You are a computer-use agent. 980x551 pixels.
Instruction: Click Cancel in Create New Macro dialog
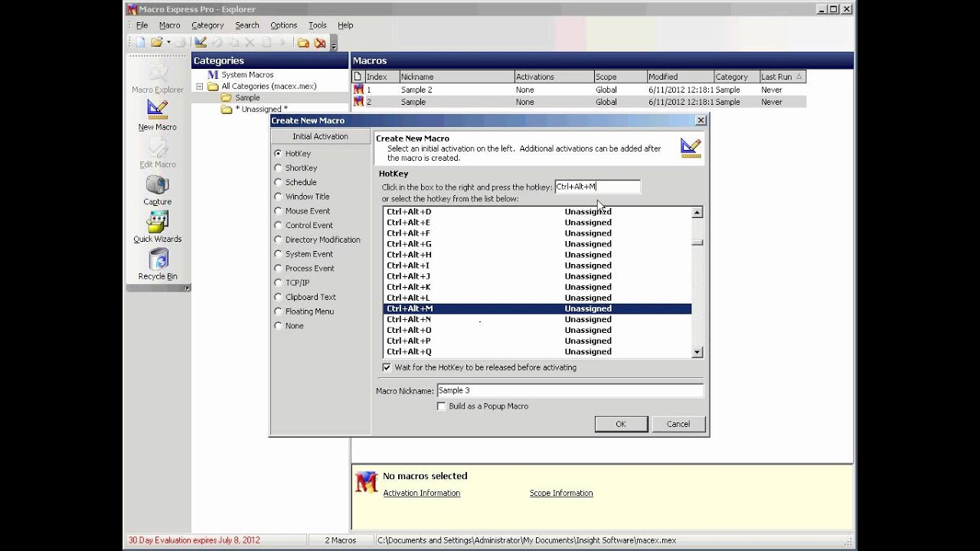678,424
